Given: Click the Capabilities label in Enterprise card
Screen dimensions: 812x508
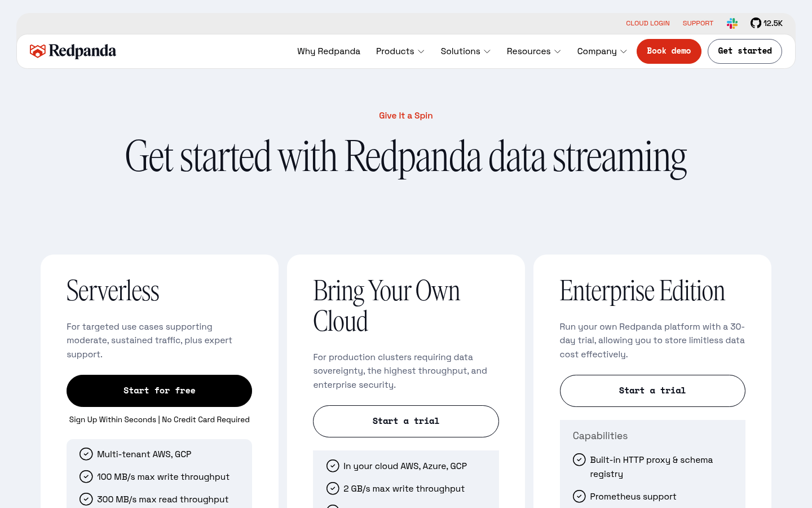Looking at the screenshot, I should click(600, 436).
